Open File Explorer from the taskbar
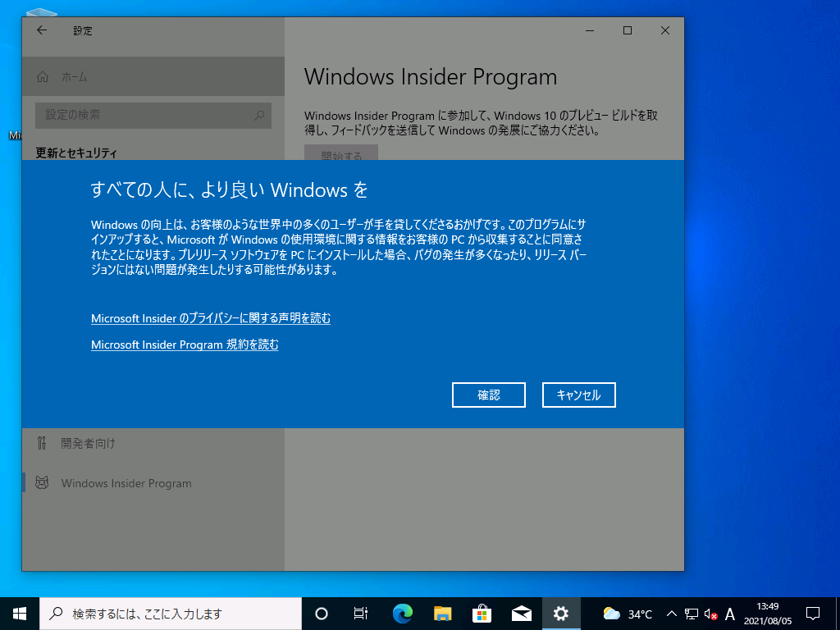 [442, 614]
